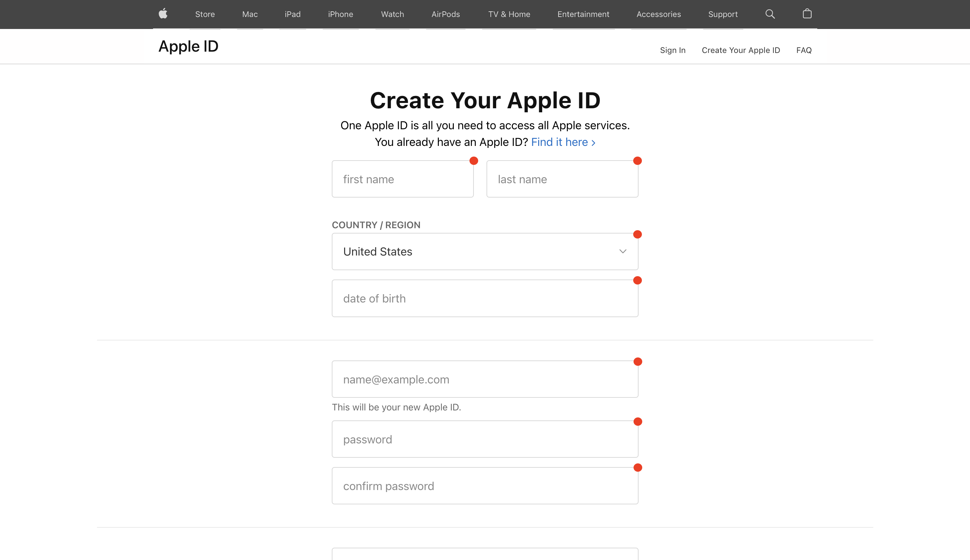Screen dimensions: 970x560
Task: Open the Search icon in top bar
Action: pos(770,14)
